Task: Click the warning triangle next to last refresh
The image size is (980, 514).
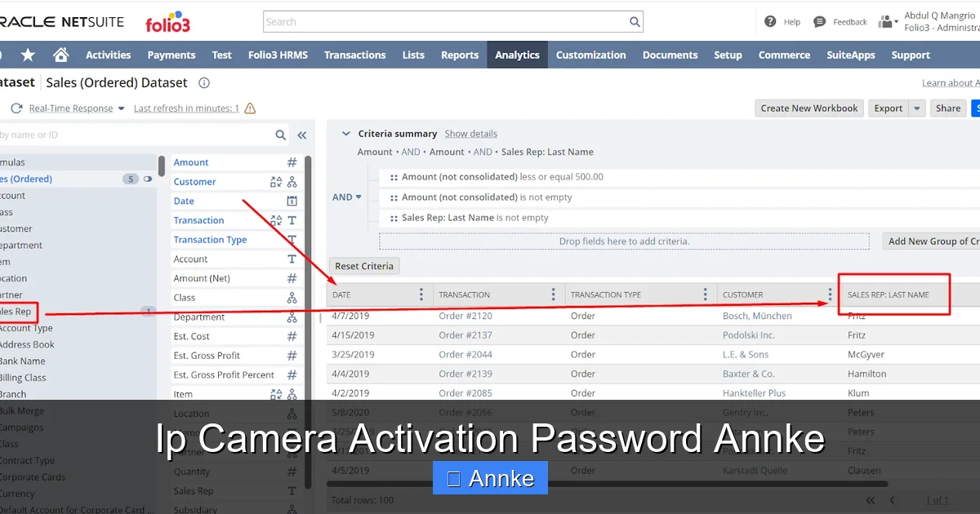Action: point(250,108)
